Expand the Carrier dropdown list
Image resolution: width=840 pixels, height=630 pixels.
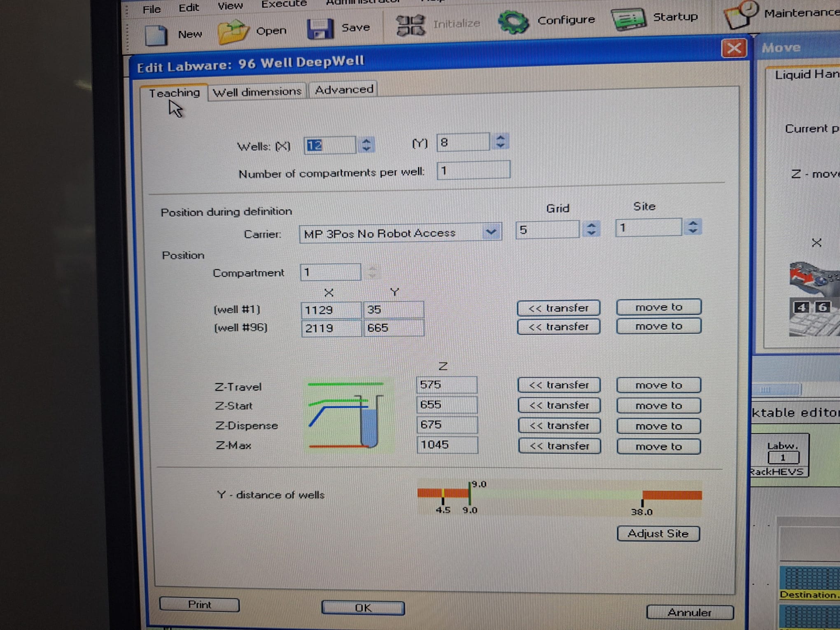[491, 232]
